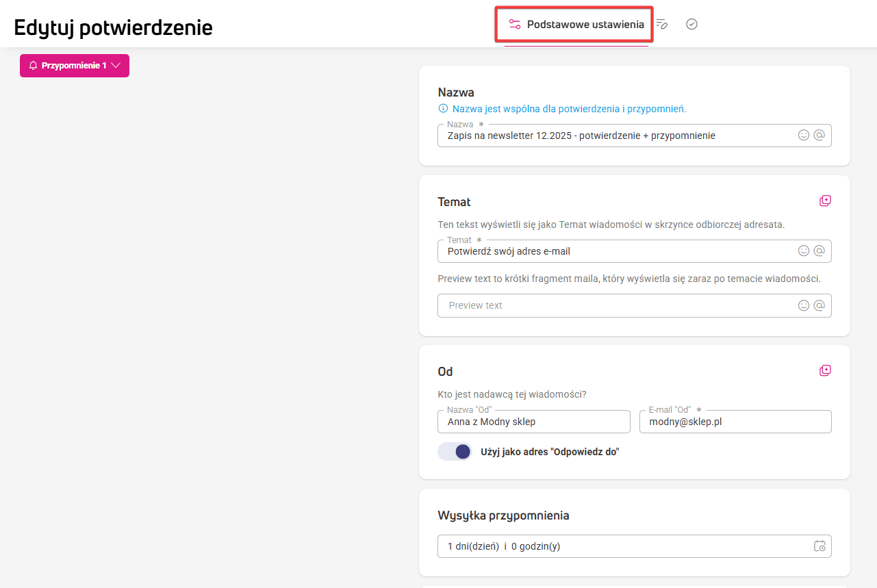Expand the Przypomnienie 1 dropdown
The height and width of the screenshot is (588, 877).
75,66
